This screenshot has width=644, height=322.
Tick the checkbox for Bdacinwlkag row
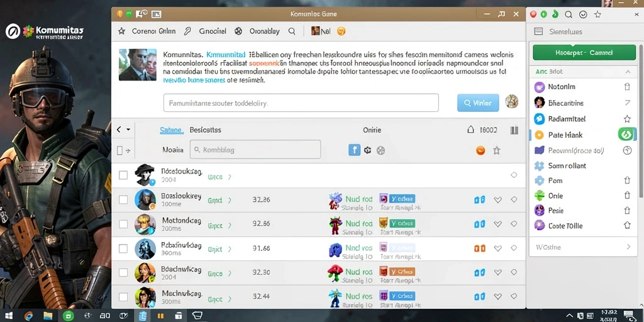[123, 272]
